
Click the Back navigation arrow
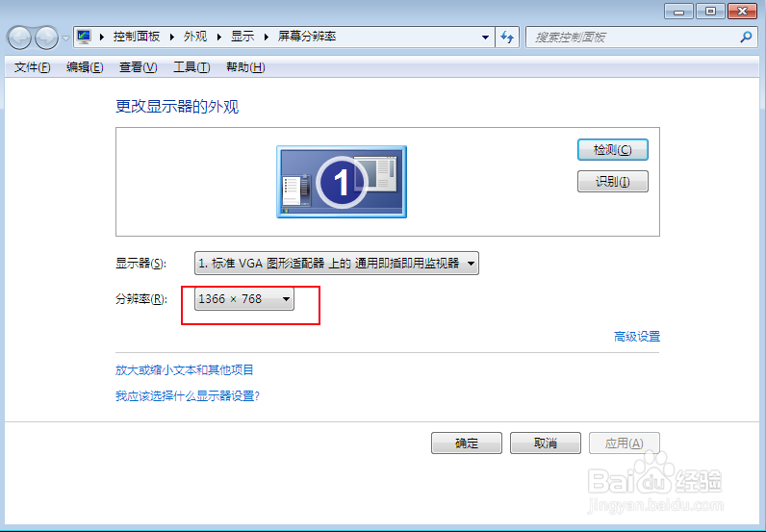pos(19,38)
